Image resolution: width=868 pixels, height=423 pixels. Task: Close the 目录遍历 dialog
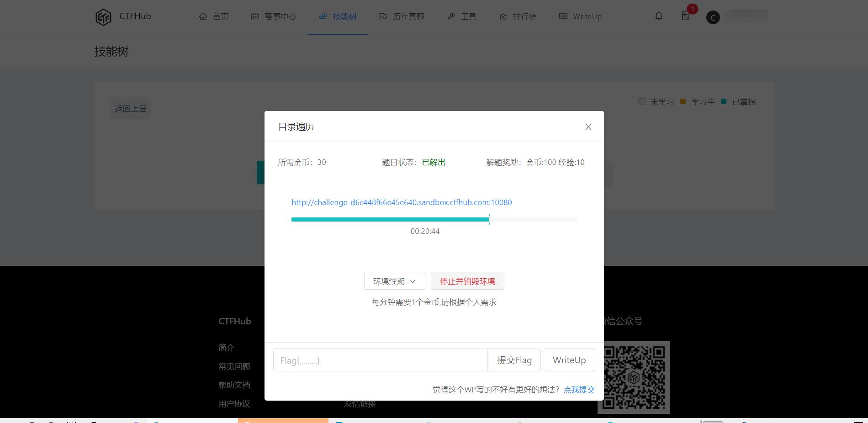click(588, 127)
